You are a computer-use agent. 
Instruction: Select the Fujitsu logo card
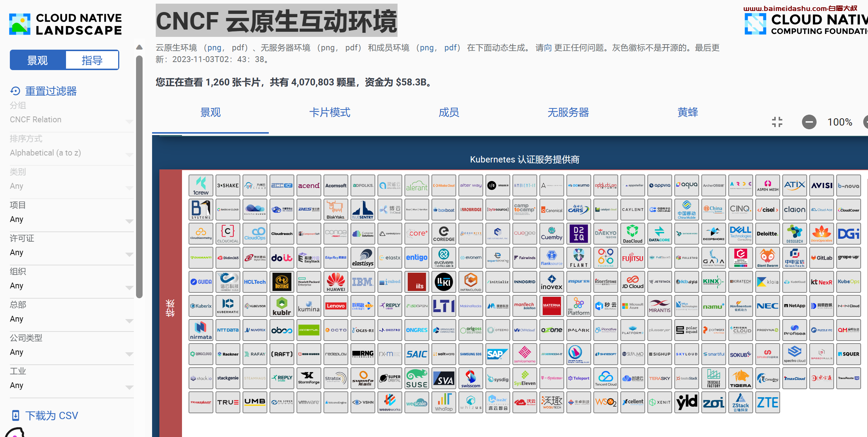click(x=633, y=258)
